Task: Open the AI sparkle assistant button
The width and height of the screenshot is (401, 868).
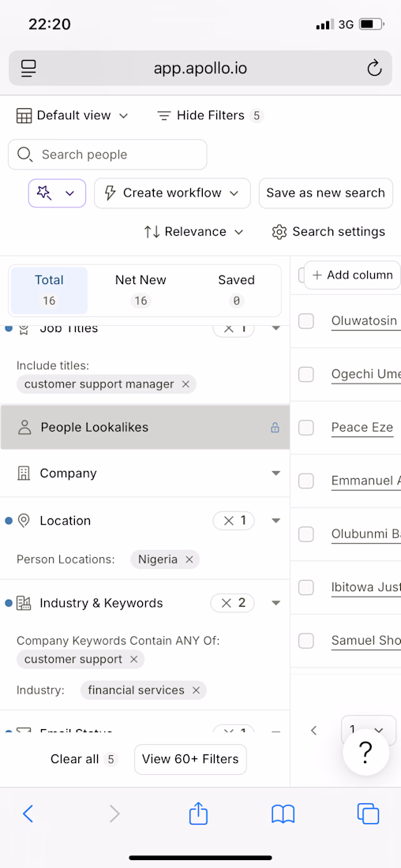Action: (57, 193)
